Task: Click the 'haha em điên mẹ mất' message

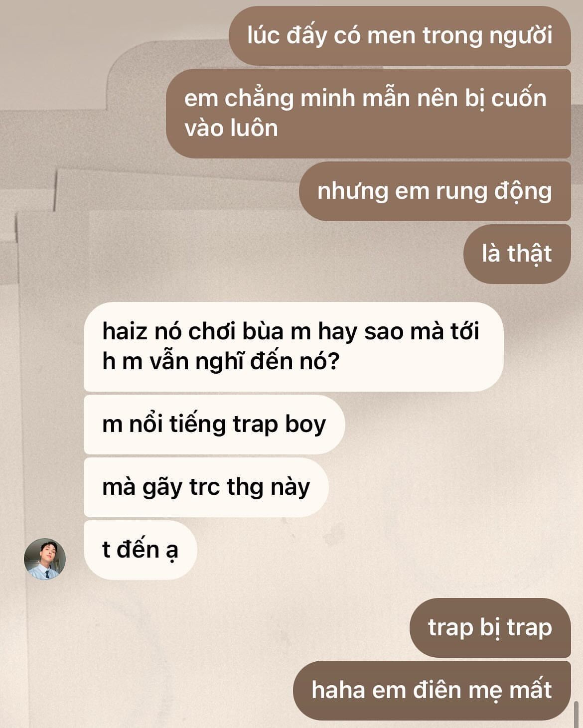Action: tap(432, 691)
